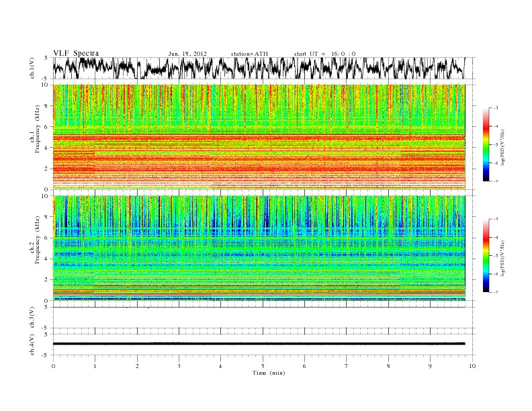Click the time axis tick label "4"
This screenshot has height=411, width=532.
click(x=220, y=366)
